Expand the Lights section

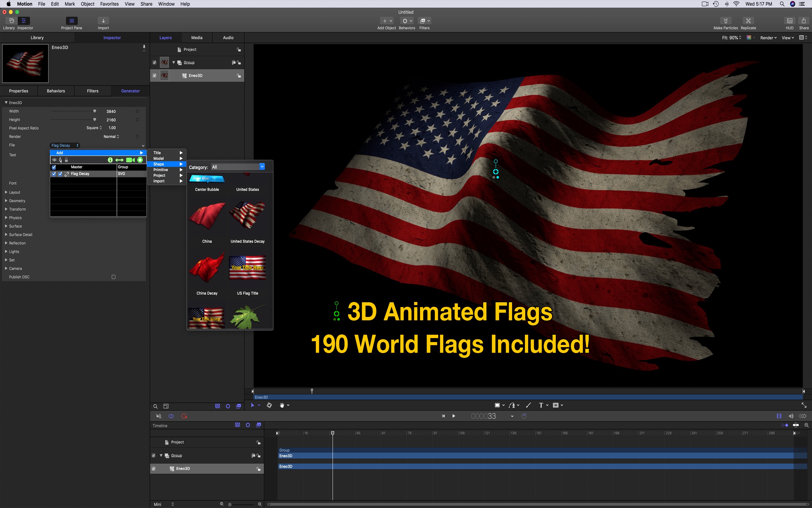(x=6, y=251)
